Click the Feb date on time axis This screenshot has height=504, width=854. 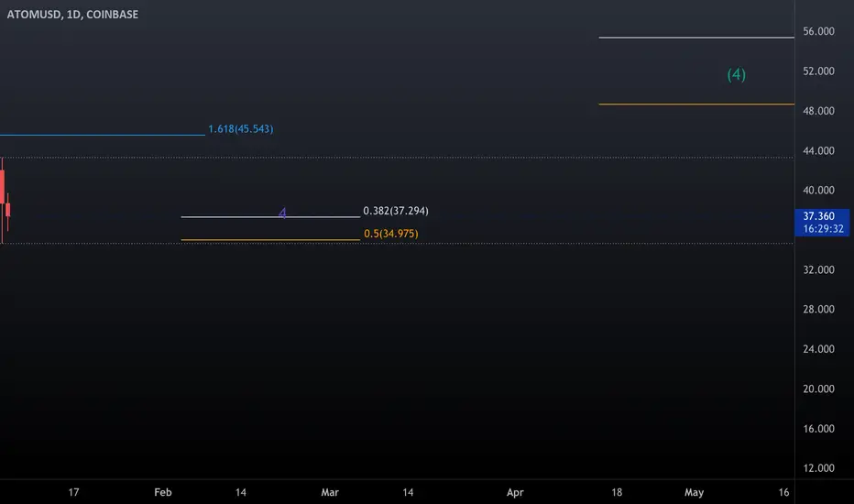coord(163,493)
